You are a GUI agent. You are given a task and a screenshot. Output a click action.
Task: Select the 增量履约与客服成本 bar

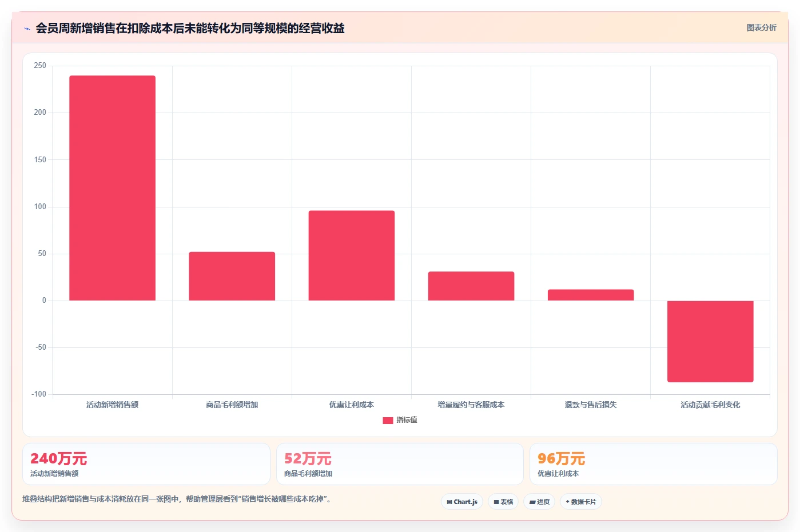pyautogui.click(x=471, y=286)
